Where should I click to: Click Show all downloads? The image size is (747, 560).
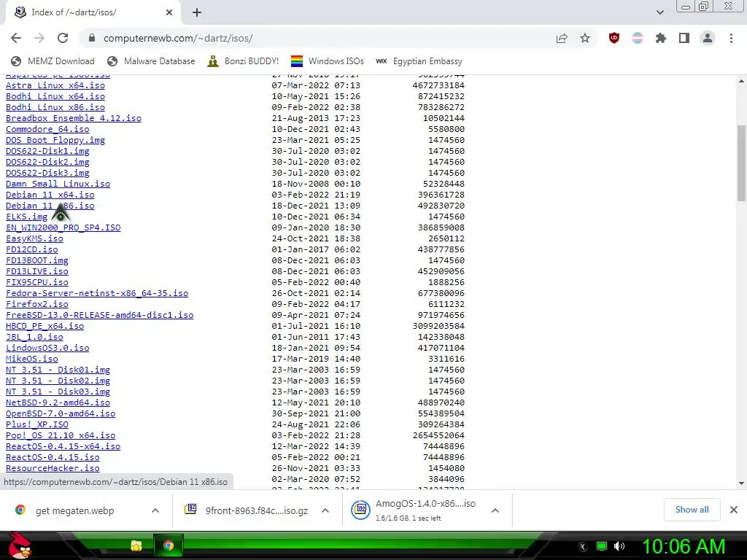[x=692, y=510]
